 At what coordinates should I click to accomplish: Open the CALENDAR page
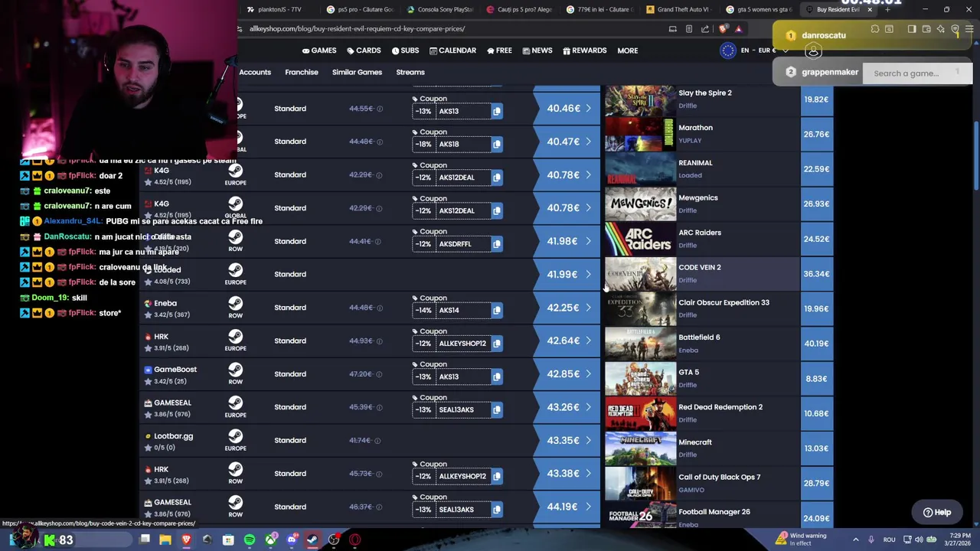tap(452, 51)
